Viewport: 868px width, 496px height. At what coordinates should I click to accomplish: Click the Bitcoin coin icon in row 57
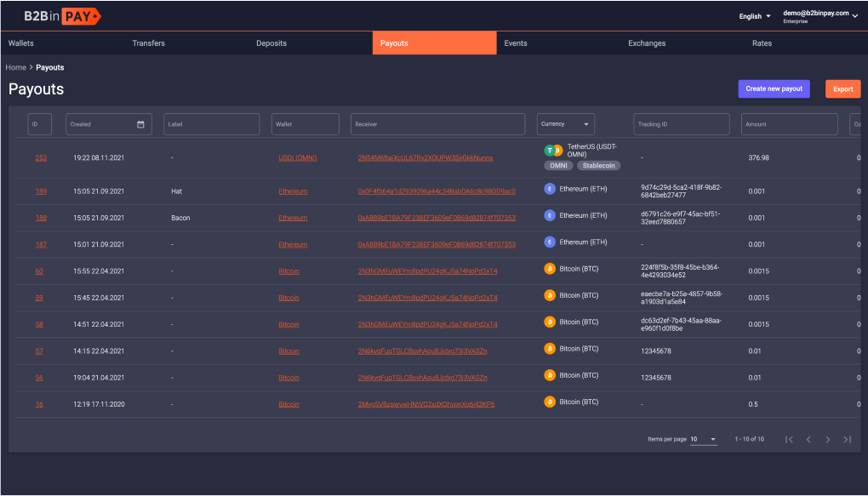550,348
